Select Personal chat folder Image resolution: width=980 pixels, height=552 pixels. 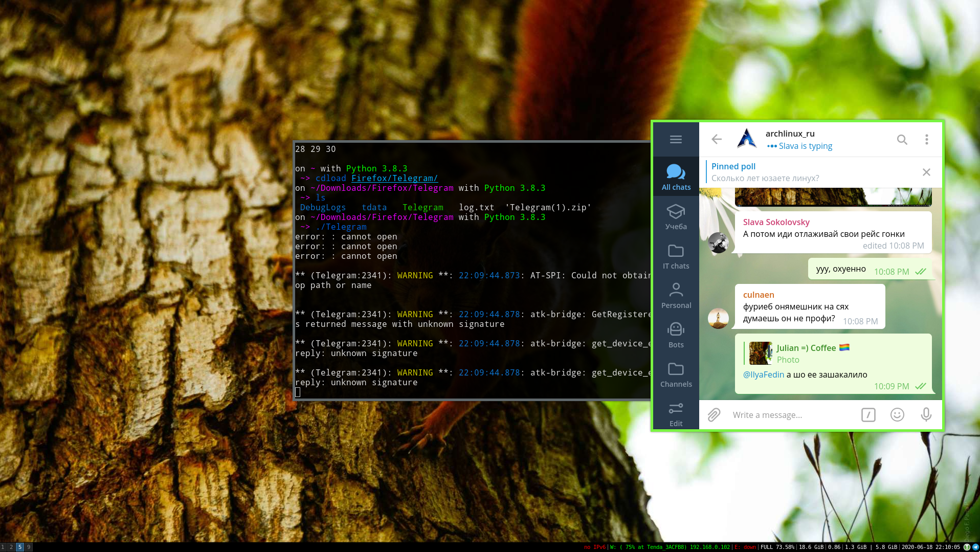676,295
